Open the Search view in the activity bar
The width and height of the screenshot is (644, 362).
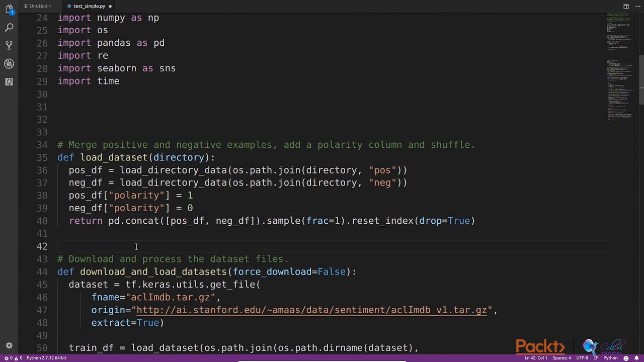click(x=9, y=27)
